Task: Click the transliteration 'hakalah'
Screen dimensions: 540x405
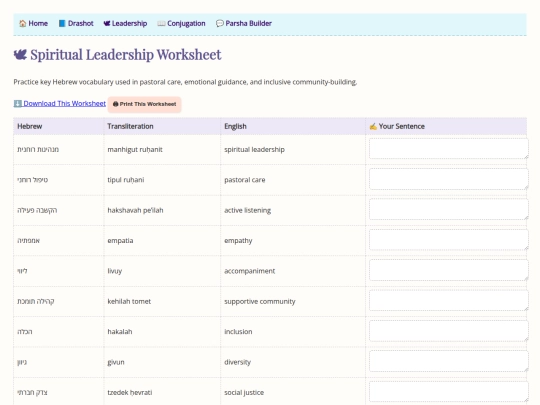Action: (x=120, y=332)
